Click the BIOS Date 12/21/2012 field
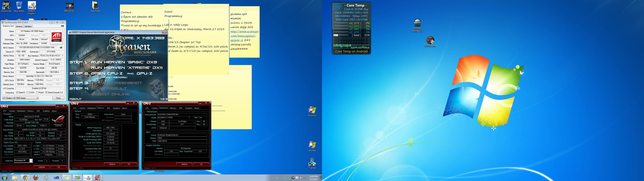644x181 pixels. pos(182,141)
